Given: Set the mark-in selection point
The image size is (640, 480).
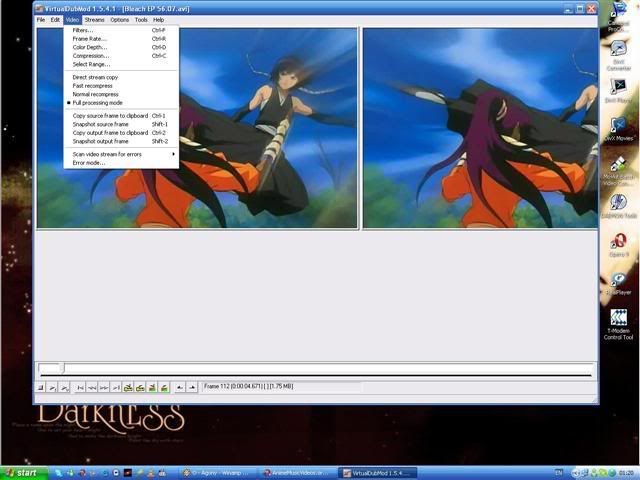Looking at the screenshot, I should (x=180, y=387).
